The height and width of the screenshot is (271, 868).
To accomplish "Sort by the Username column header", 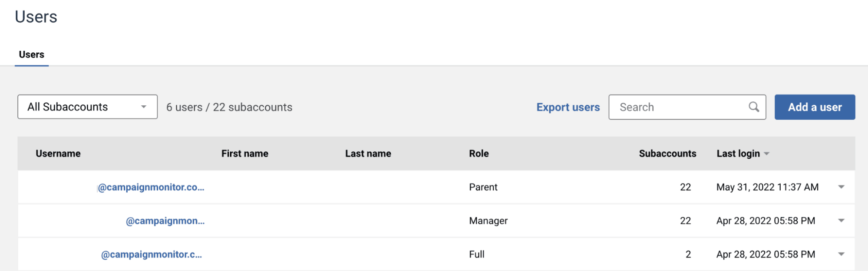I will 58,153.
